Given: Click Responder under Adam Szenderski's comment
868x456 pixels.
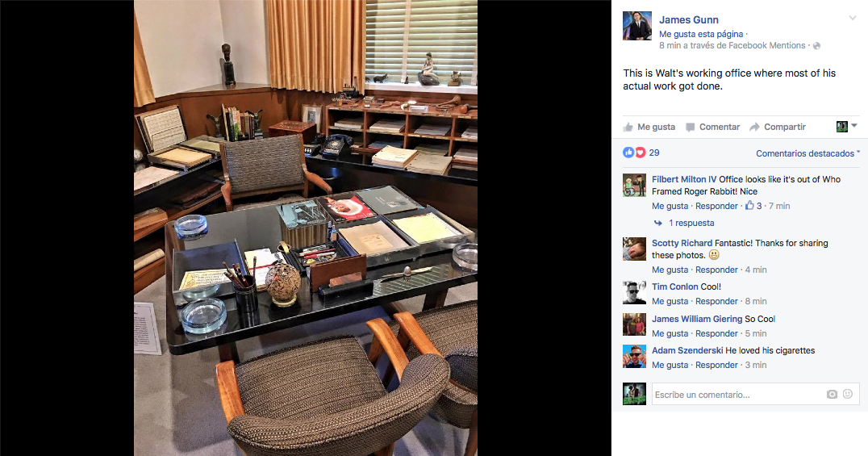Looking at the screenshot, I should [x=716, y=365].
